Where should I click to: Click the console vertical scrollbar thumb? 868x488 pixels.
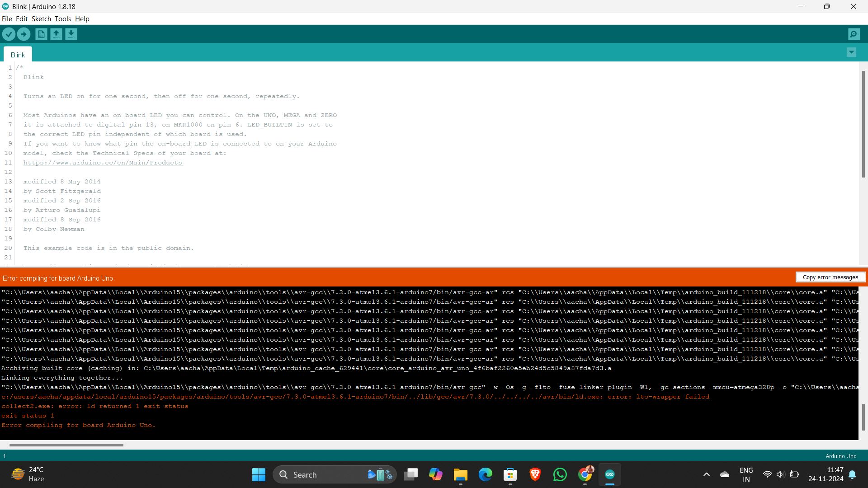pyautogui.click(x=863, y=417)
